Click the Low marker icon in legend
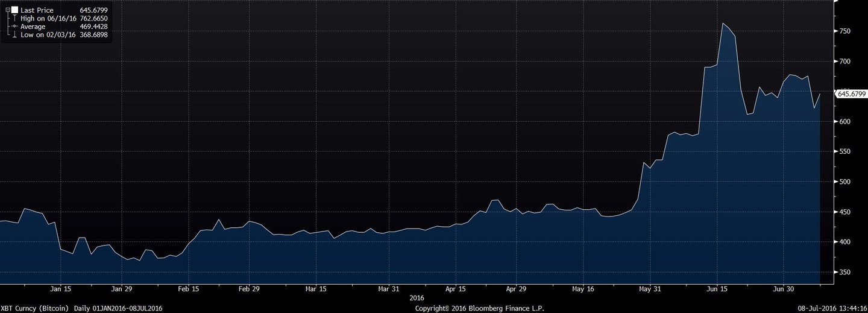Screen dimensions: 868x313 (14, 35)
